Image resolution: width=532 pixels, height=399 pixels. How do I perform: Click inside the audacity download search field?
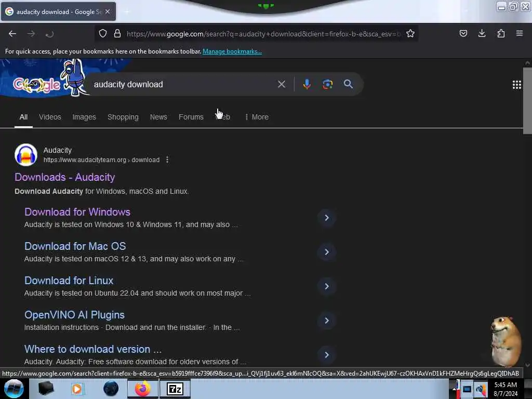pos(183,84)
